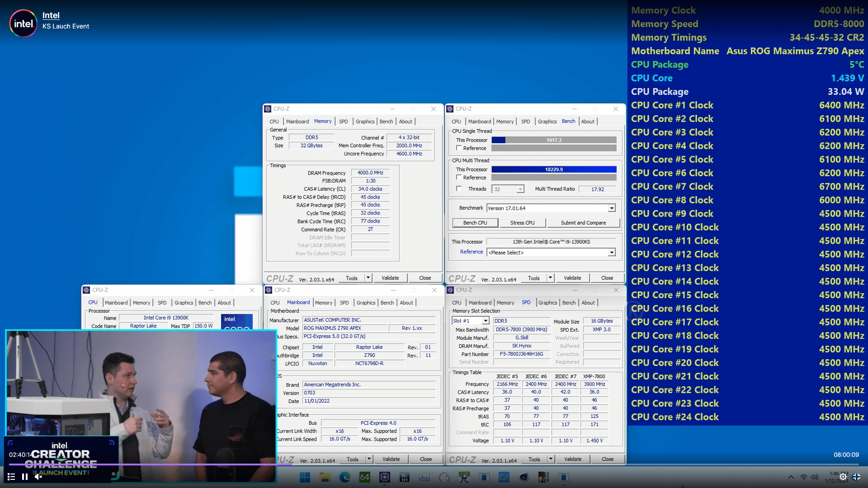Open the Intel channel name link

pos(51,15)
